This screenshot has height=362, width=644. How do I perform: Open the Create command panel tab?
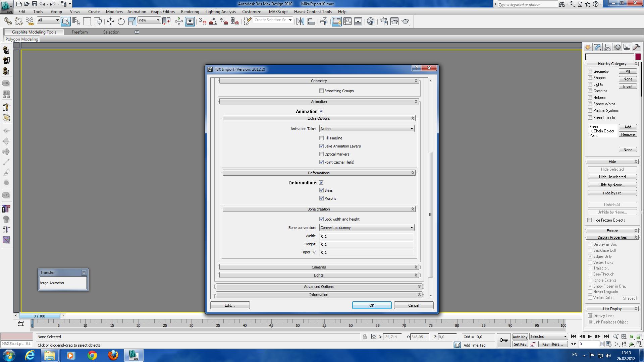click(588, 47)
